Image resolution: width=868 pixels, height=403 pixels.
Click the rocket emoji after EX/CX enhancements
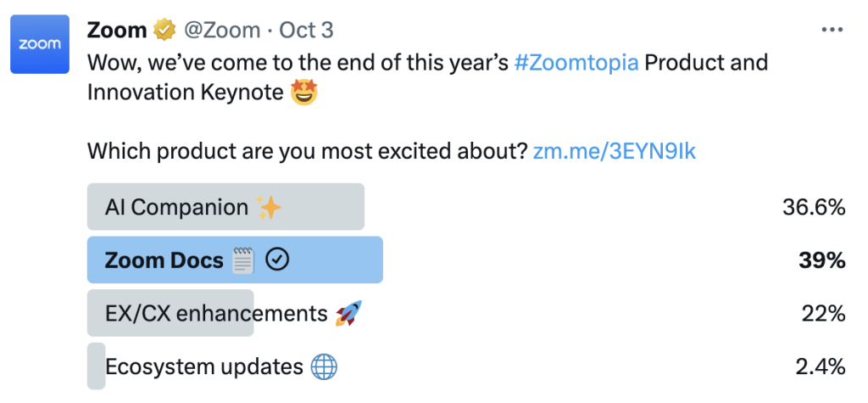point(348,314)
